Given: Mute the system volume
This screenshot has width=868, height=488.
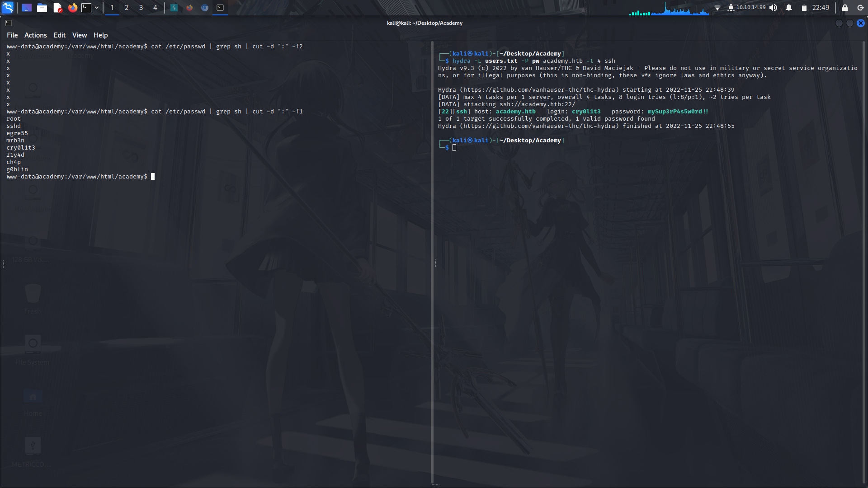Looking at the screenshot, I should point(774,8).
